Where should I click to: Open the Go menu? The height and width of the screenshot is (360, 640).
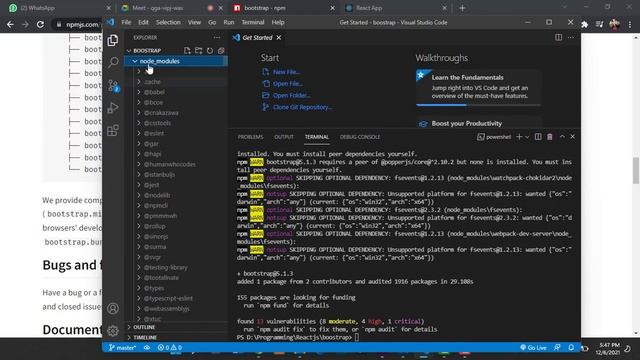click(212, 22)
